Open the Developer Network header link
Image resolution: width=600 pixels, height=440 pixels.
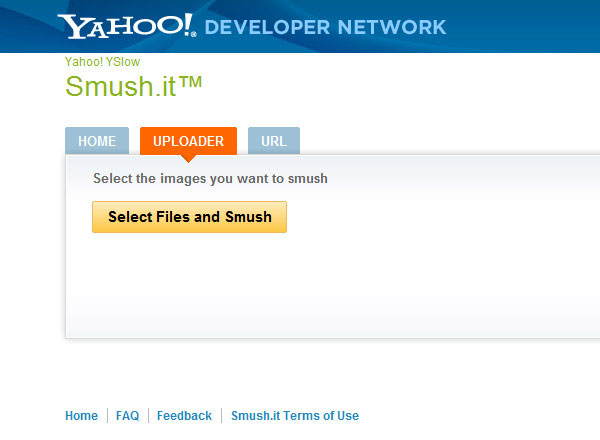click(x=326, y=28)
